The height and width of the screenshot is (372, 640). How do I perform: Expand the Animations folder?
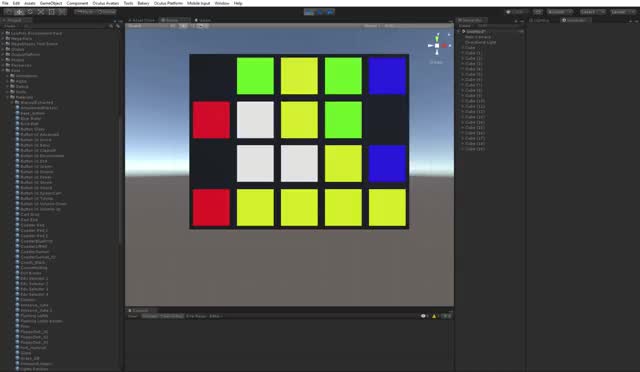click(x=8, y=76)
